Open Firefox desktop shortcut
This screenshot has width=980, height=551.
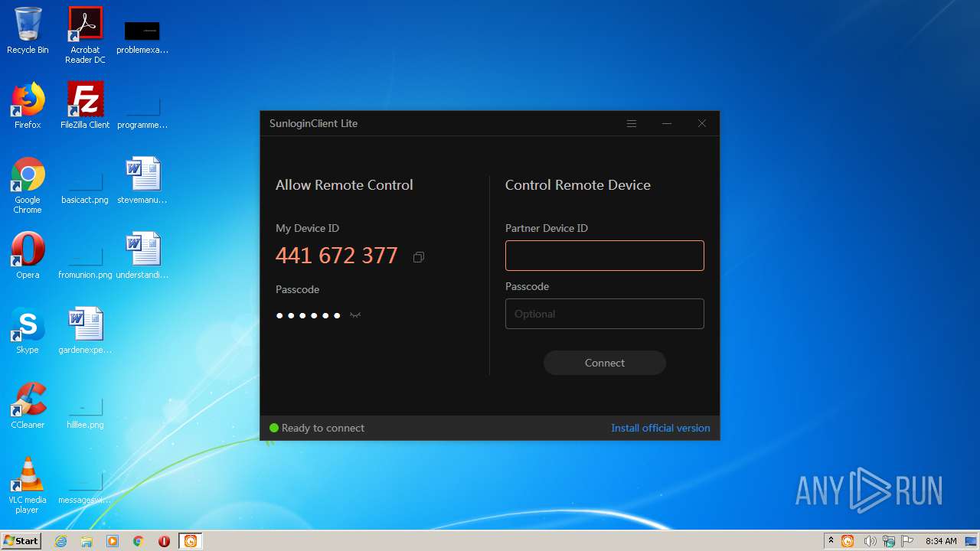(x=28, y=106)
